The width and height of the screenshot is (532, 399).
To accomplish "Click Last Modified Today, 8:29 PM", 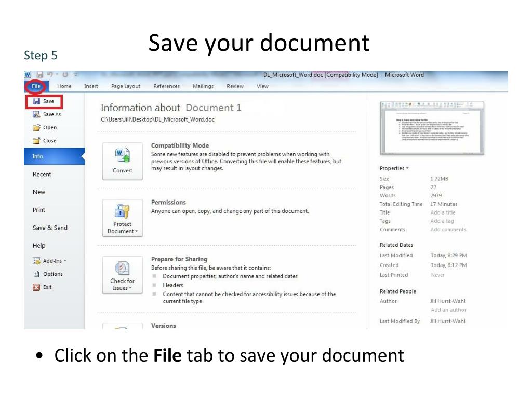I will (448, 255).
